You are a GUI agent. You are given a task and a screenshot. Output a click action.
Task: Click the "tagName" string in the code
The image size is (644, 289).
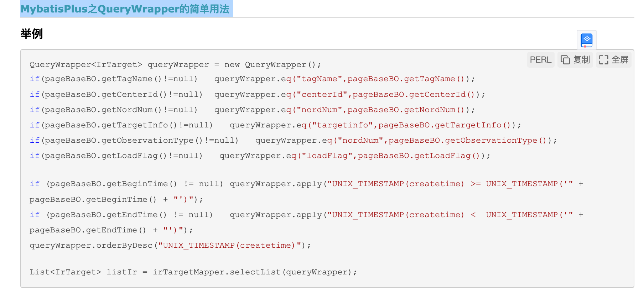click(320, 79)
